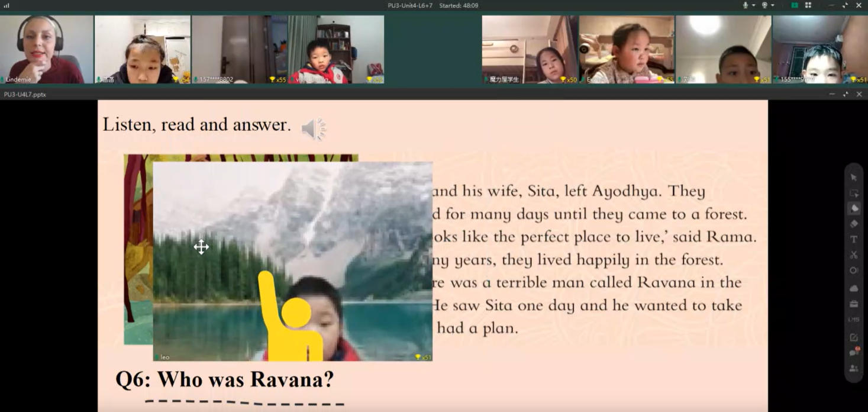Toggle the green highlighted layout button
Viewport: 868px width, 412px height.
(x=794, y=5)
